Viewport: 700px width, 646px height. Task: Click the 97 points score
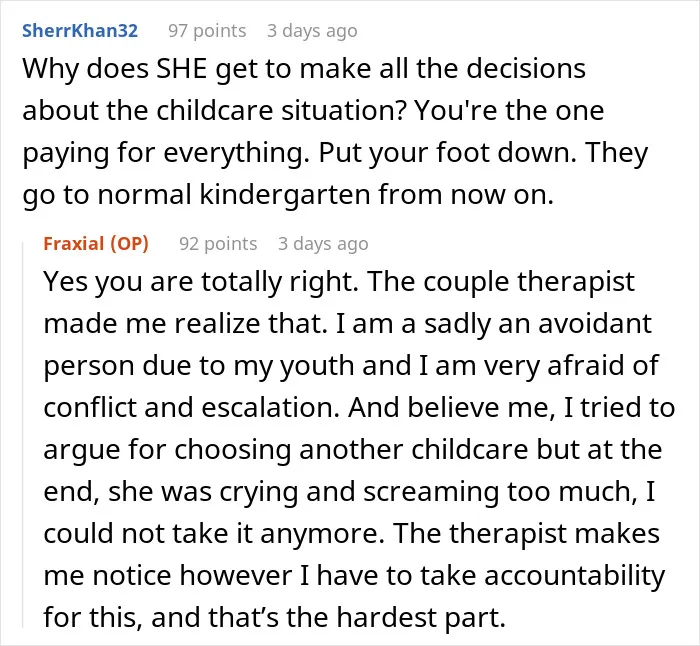(207, 31)
